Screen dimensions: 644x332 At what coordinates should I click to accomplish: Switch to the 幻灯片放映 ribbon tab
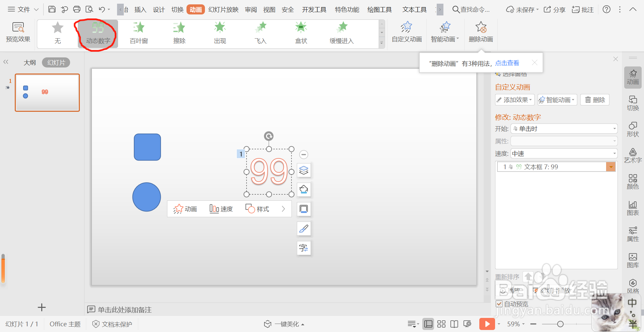tap(223, 9)
